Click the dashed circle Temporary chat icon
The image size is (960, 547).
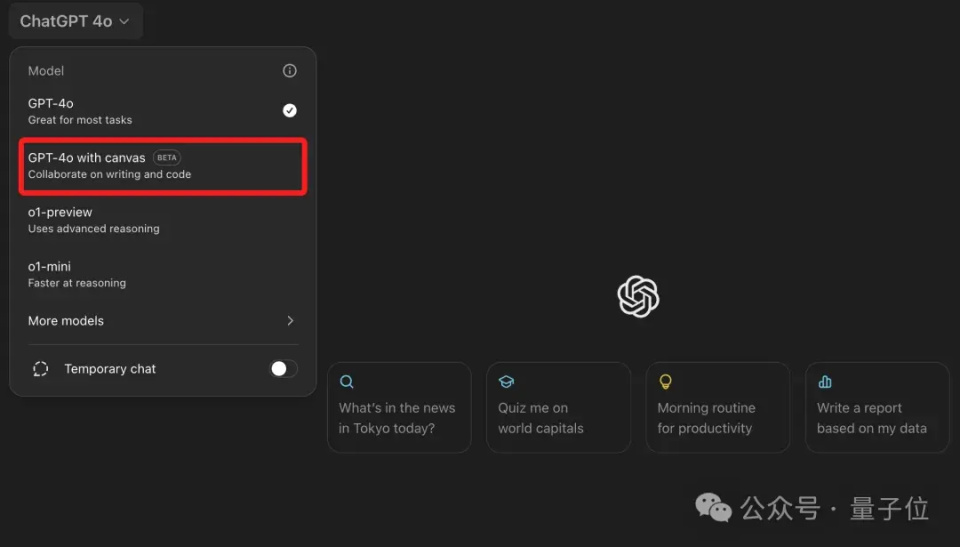[x=40, y=369]
